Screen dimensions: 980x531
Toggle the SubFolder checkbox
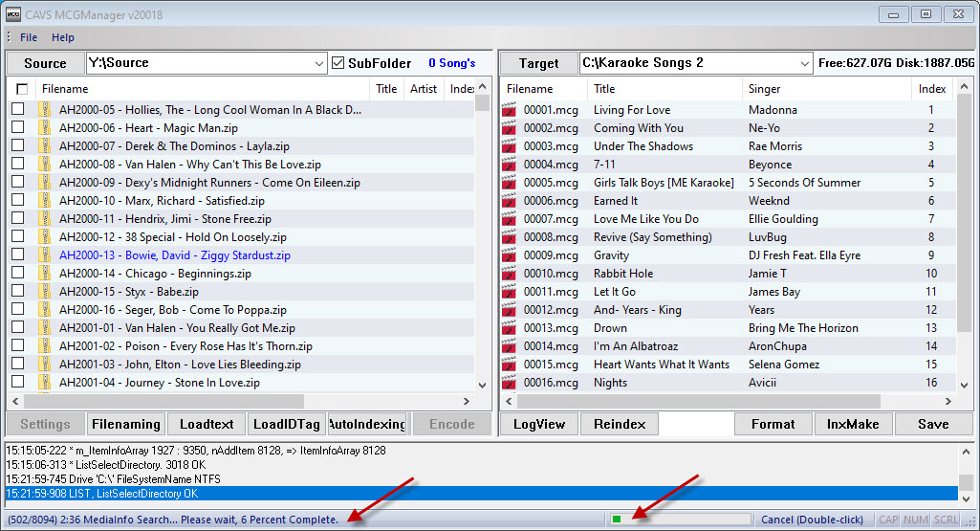(x=338, y=63)
